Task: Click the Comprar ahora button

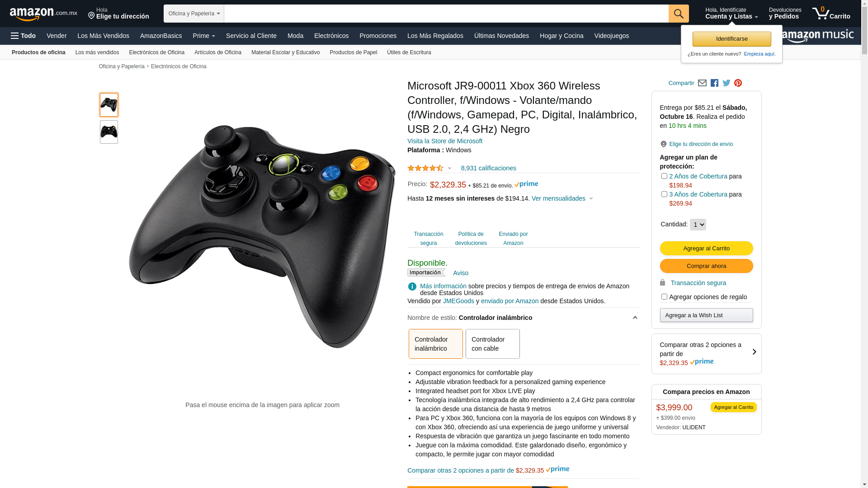Action: point(706,266)
